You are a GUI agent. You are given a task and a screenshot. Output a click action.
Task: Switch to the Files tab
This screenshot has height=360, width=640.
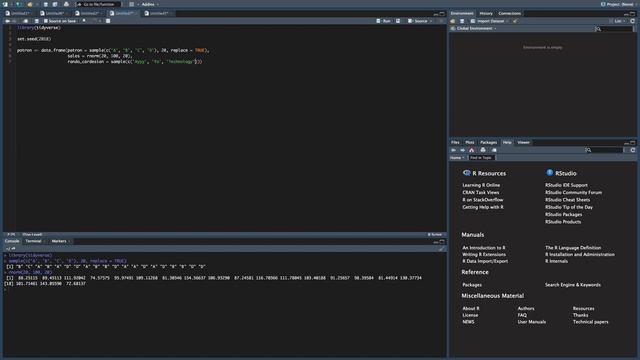click(455, 142)
